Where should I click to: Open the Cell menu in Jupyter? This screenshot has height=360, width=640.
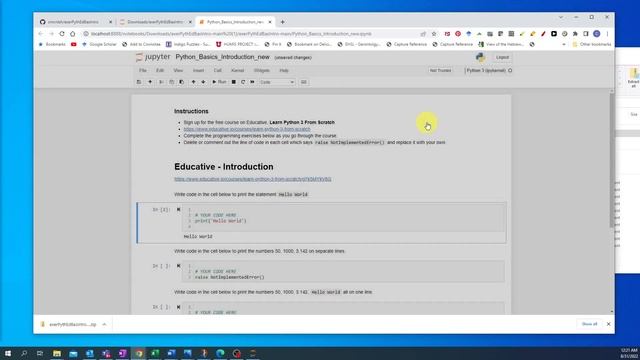point(218,71)
